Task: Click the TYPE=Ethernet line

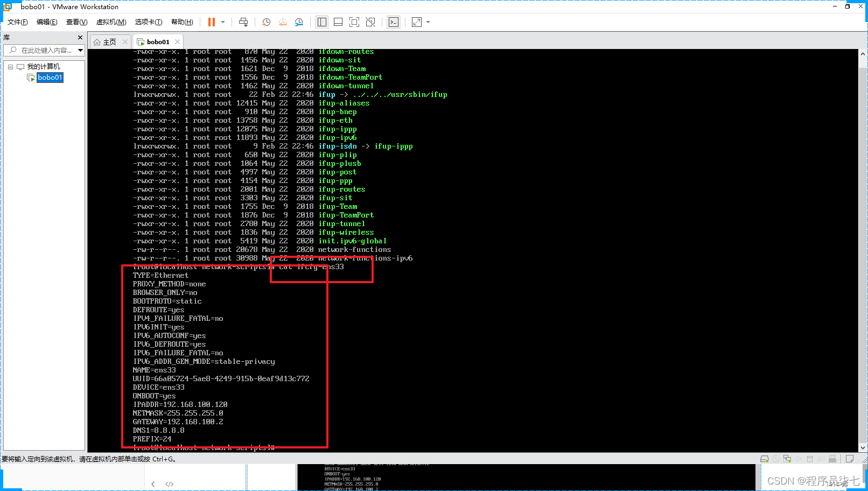Action: pyautogui.click(x=160, y=276)
